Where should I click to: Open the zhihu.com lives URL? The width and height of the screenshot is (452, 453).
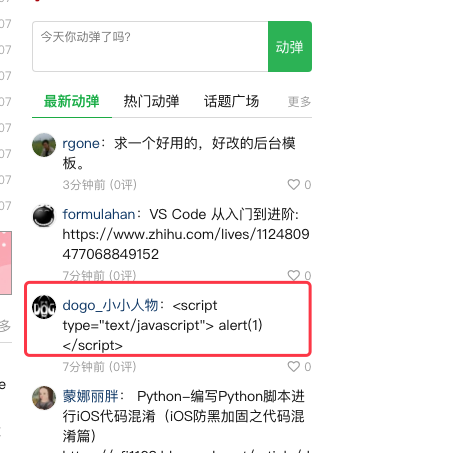point(186,244)
